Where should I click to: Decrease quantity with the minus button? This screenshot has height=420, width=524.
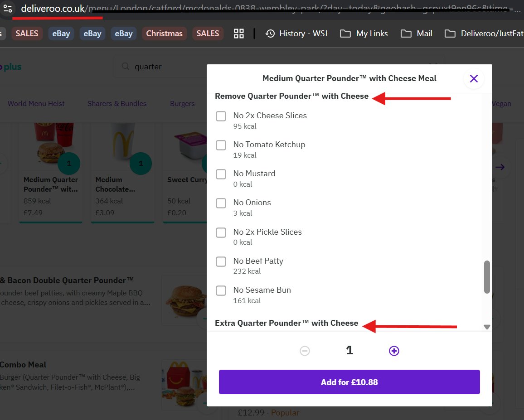(x=305, y=351)
